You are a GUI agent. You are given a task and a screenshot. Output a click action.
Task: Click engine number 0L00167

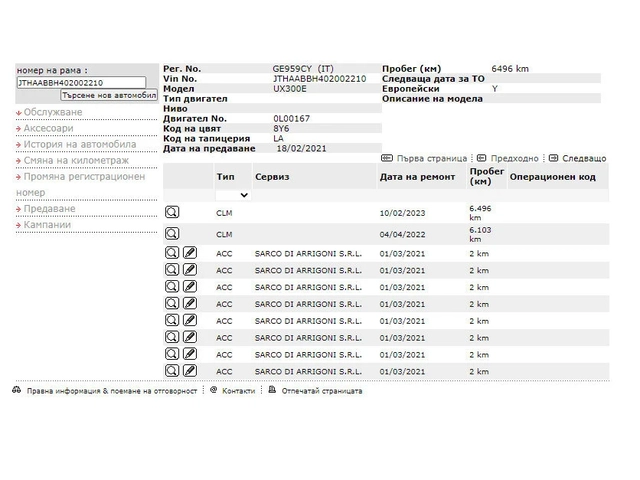click(x=291, y=118)
